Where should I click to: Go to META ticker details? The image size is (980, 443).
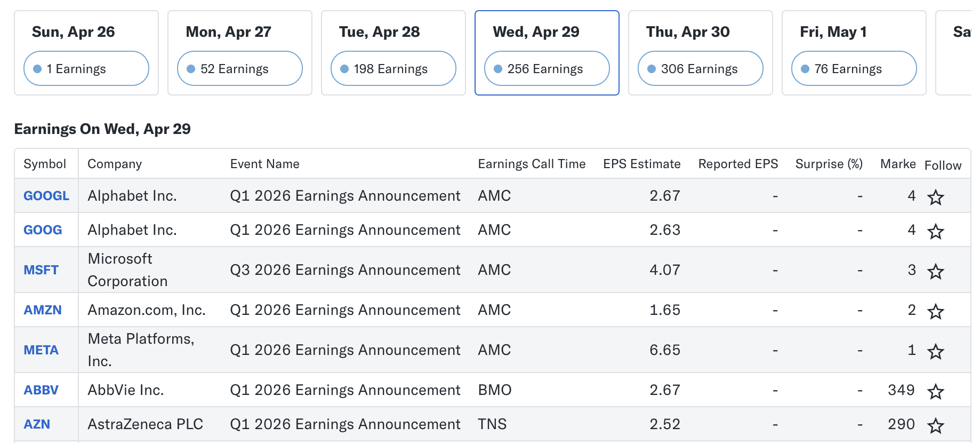(x=41, y=350)
